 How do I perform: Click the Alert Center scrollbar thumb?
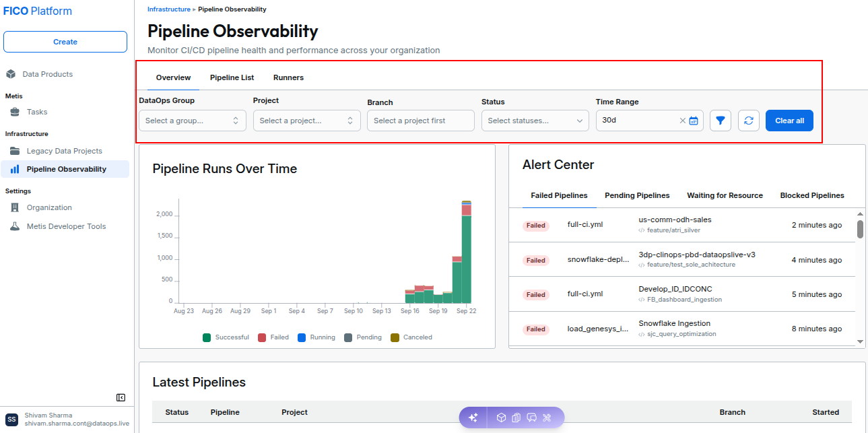[860, 228]
